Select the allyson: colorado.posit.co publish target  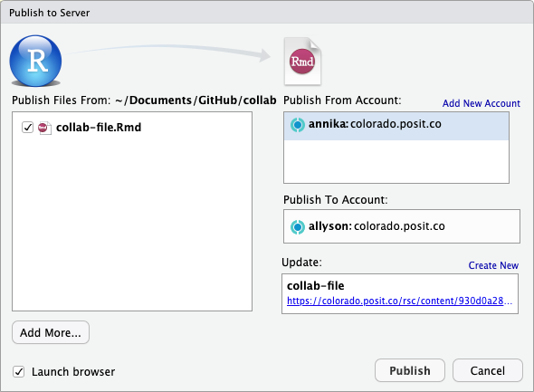point(402,226)
